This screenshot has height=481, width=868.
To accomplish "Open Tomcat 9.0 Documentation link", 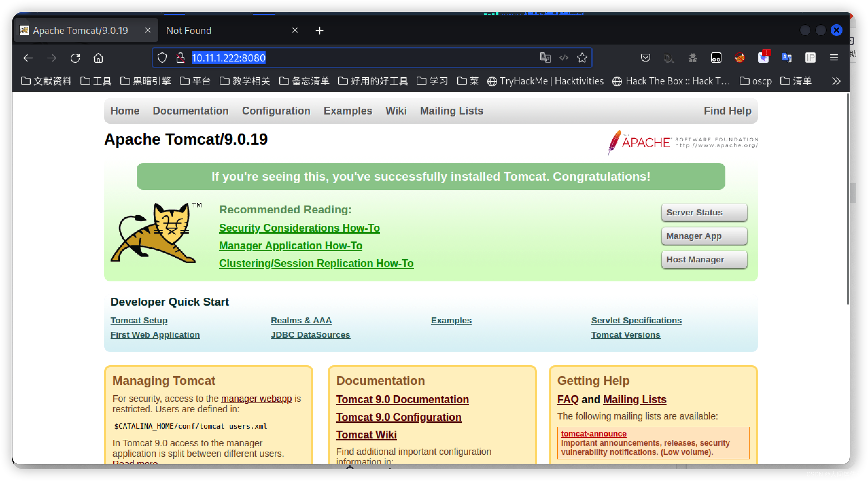I will [402, 400].
